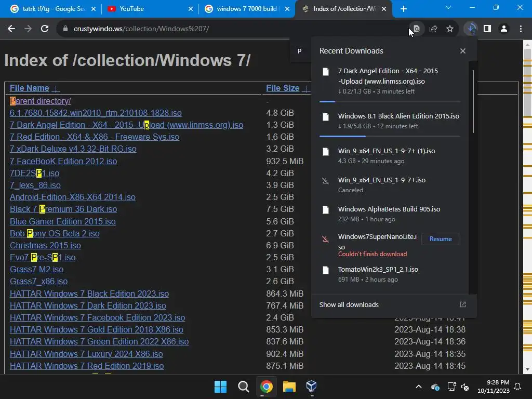Close the YouTube tab
The width and height of the screenshot is (532, 399).
tap(191, 9)
